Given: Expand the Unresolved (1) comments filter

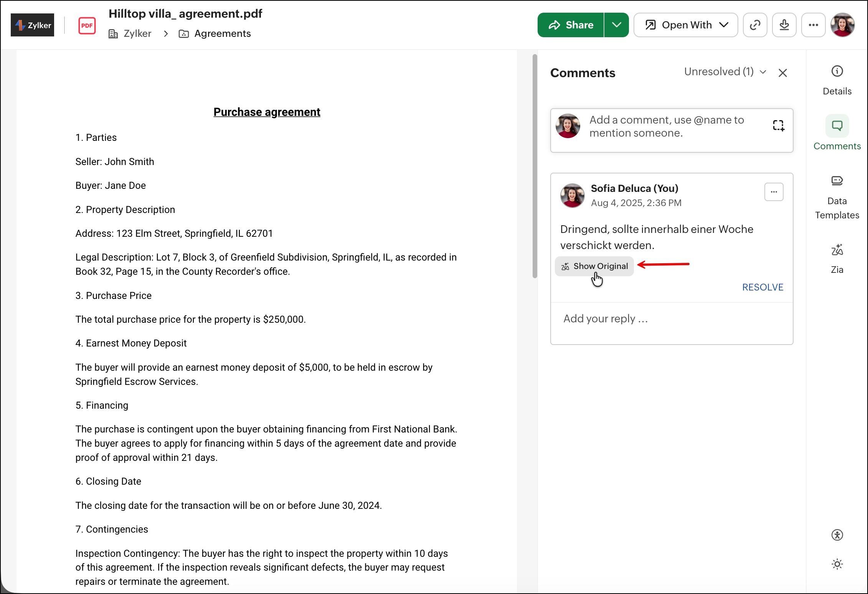Looking at the screenshot, I should [725, 72].
